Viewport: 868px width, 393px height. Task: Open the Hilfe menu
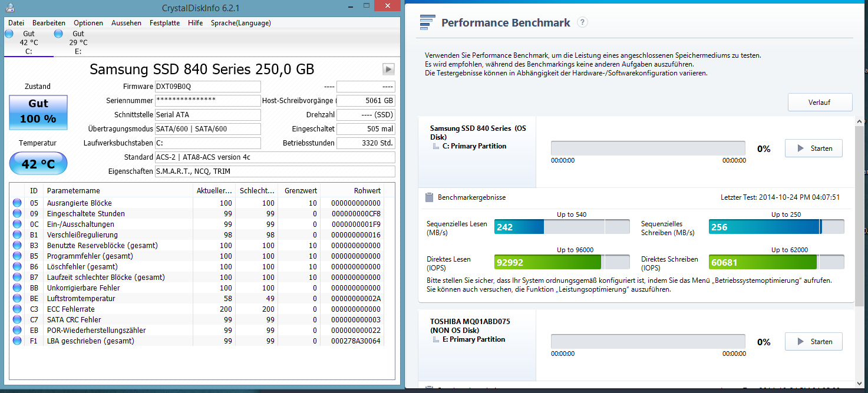(x=195, y=23)
